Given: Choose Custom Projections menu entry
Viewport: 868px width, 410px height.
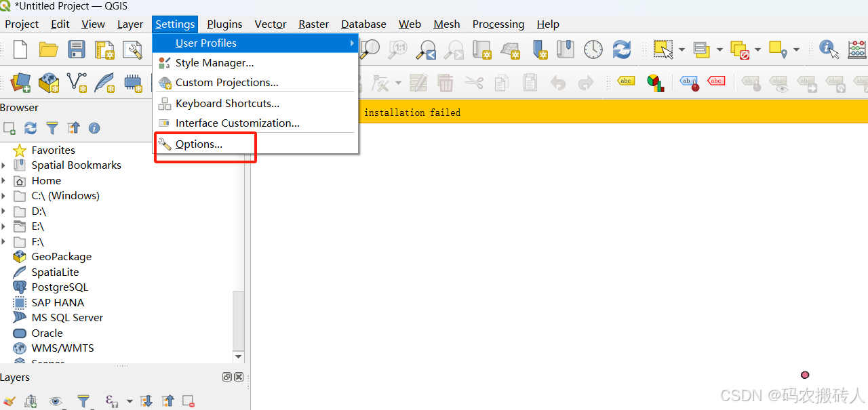Looking at the screenshot, I should (x=255, y=83).
